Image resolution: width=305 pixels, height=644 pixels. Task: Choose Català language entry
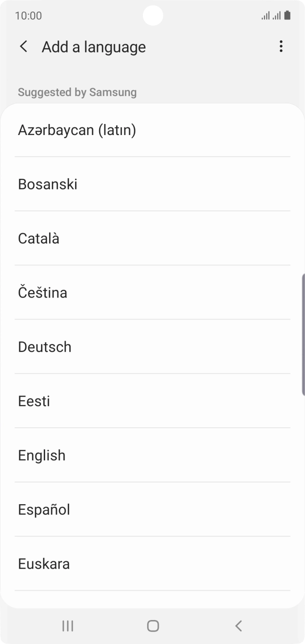(38, 238)
